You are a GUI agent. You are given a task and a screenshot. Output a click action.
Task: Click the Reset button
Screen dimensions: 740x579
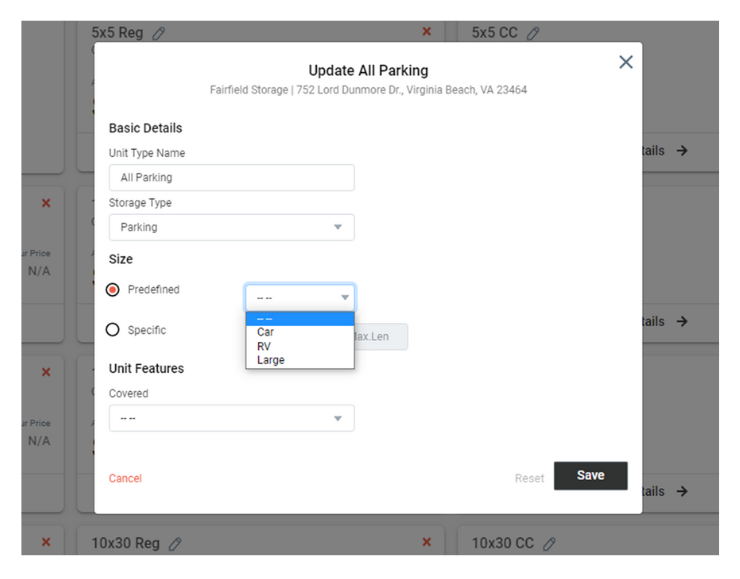529,478
